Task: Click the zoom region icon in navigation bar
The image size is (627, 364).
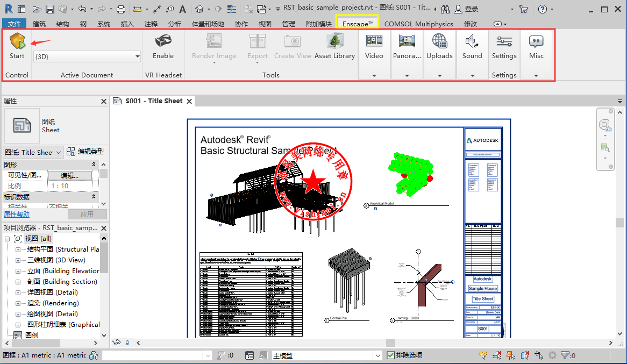Action: tap(605, 148)
